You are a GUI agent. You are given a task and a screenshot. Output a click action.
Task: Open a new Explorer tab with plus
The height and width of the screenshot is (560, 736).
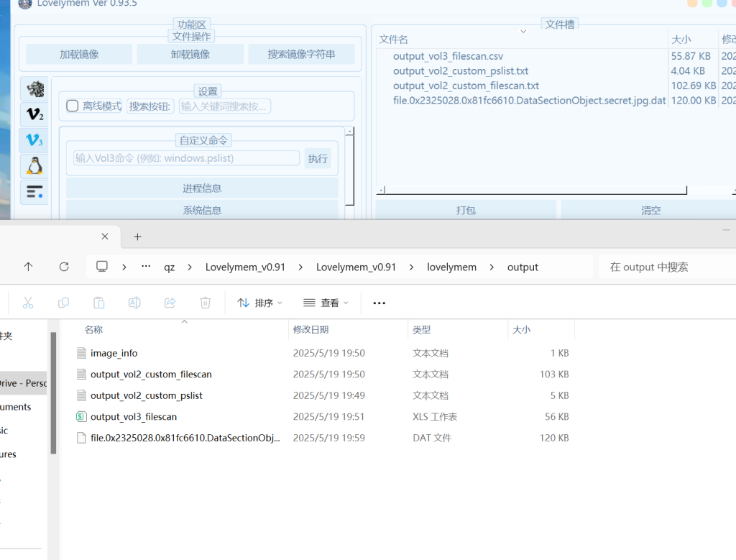138,237
